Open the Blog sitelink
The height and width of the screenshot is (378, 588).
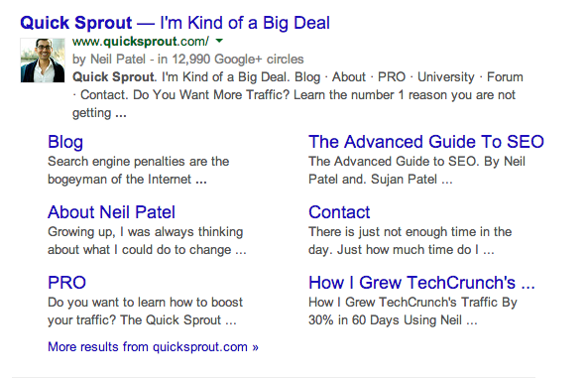coord(65,142)
